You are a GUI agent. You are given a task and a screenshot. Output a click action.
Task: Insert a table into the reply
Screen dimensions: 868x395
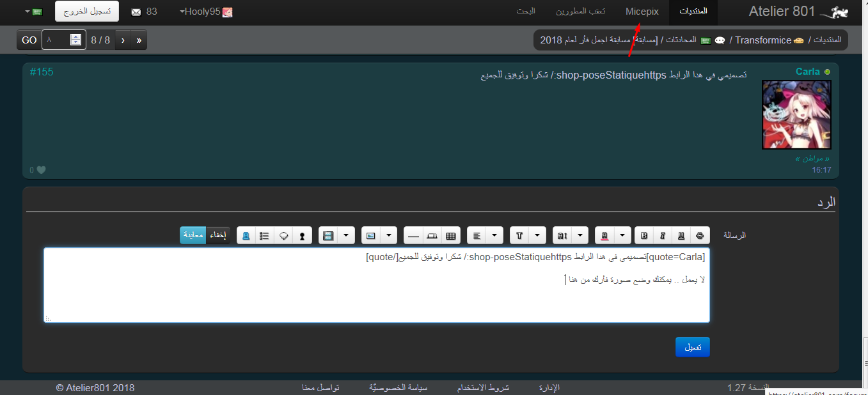point(450,236)
